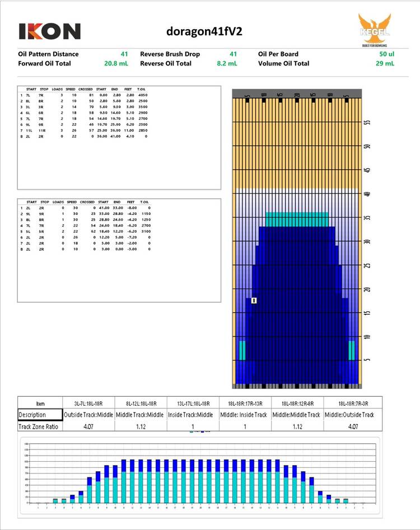The width and height of the screenshot is (420, 530).
Task: Select the Track Zone Ratio row label
Action: (39, 426)
